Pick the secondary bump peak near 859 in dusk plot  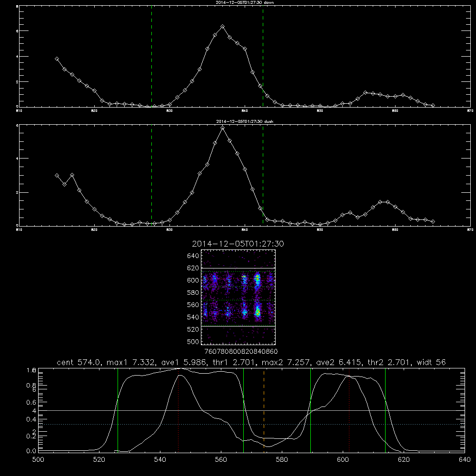click(x=387, y=202)
